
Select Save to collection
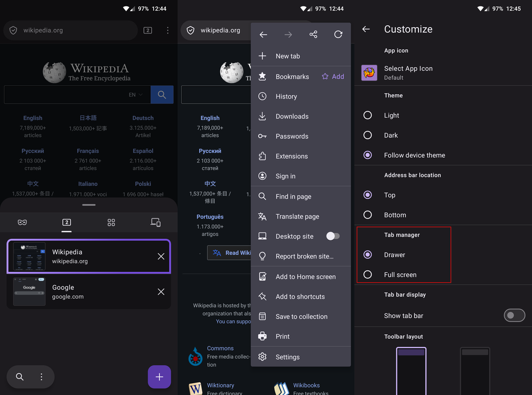pos(300,317)
